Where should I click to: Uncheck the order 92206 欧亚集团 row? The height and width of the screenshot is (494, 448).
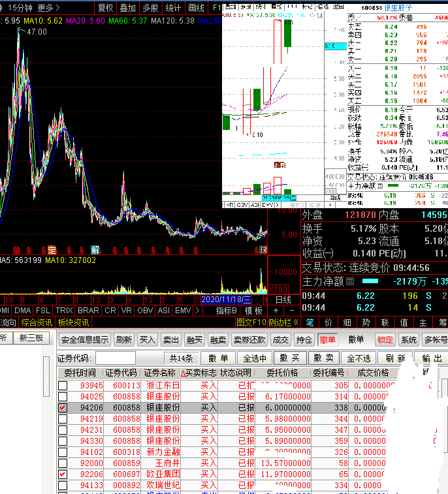pos(63,474)
